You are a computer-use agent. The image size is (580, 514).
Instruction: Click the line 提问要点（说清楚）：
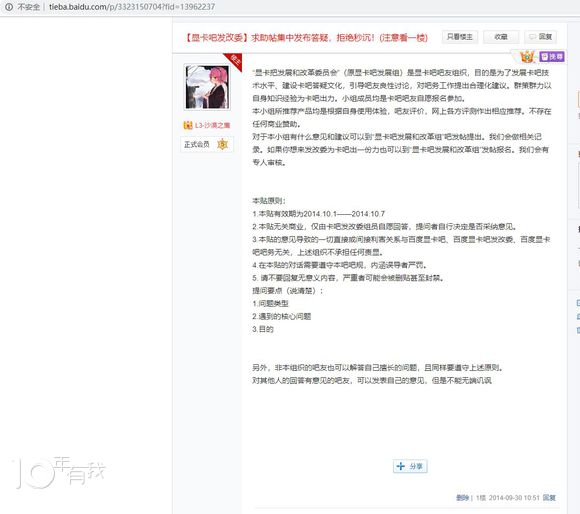tap(288, 291)
